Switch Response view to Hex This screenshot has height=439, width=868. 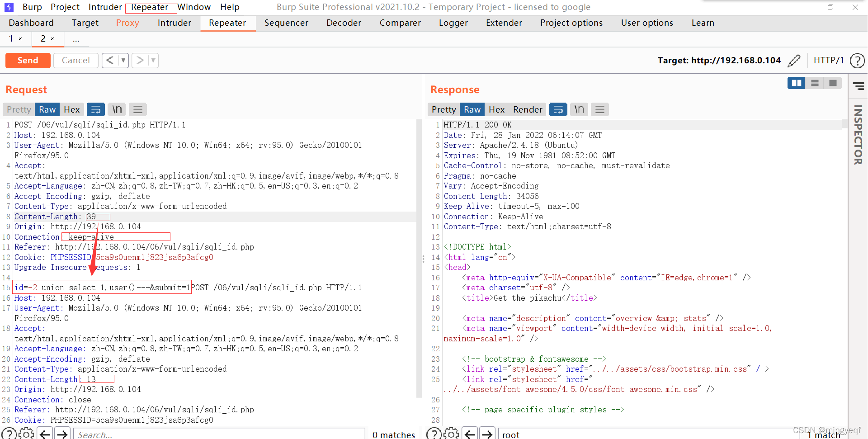coord(496,109)
